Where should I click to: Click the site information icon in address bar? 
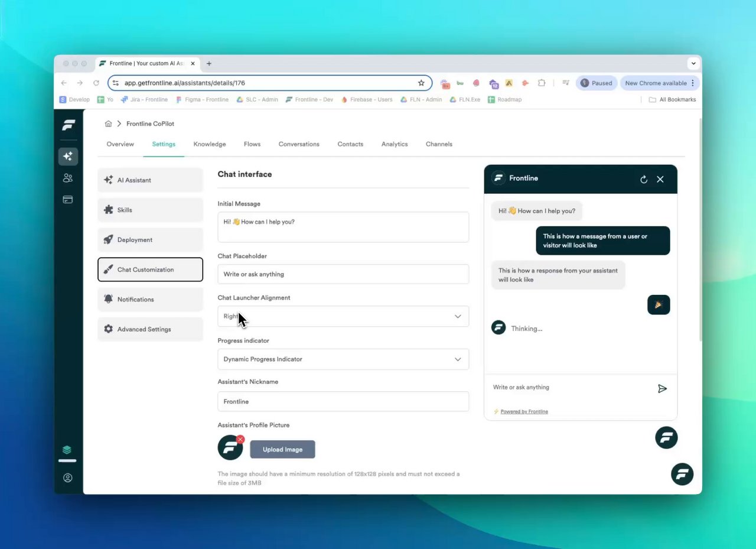coord(116,83)
